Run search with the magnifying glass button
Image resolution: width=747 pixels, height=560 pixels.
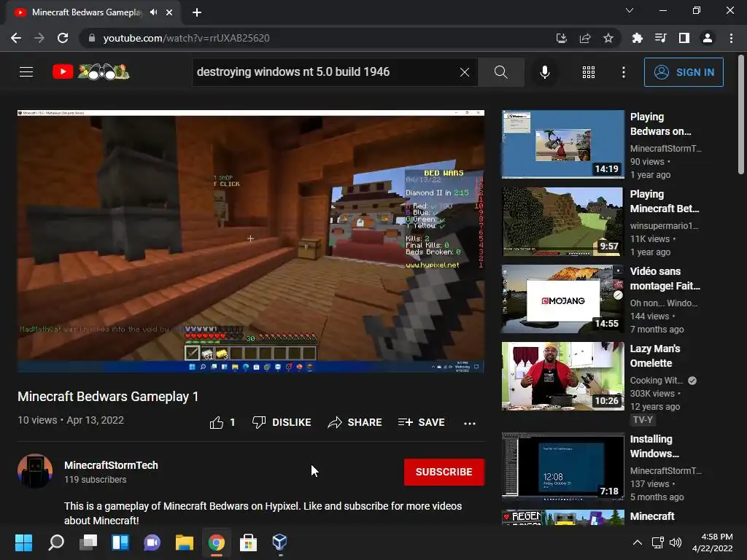[x=500, y=72]
